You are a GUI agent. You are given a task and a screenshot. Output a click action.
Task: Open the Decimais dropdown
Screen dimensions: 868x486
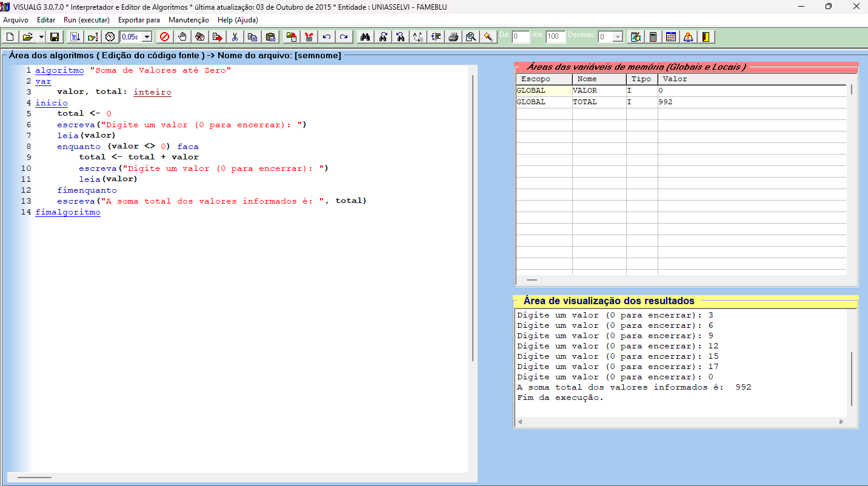point(618,37)
